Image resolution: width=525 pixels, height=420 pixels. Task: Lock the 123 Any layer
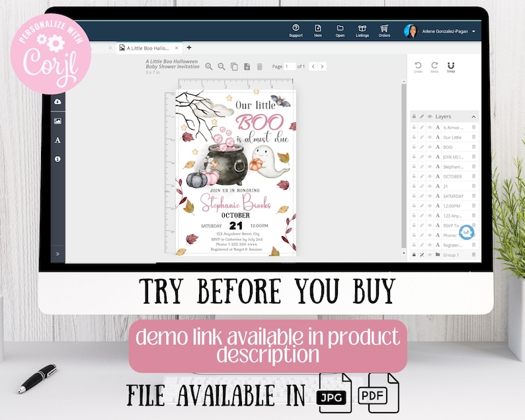414,216
